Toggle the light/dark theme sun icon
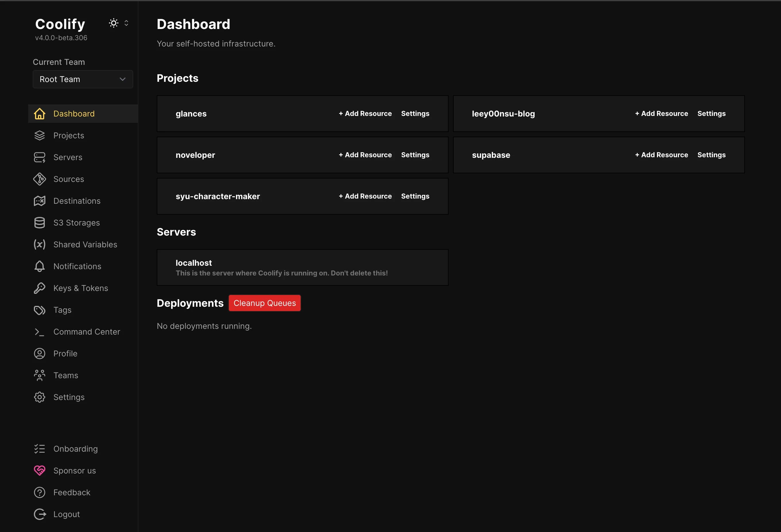 pos(113,23)
